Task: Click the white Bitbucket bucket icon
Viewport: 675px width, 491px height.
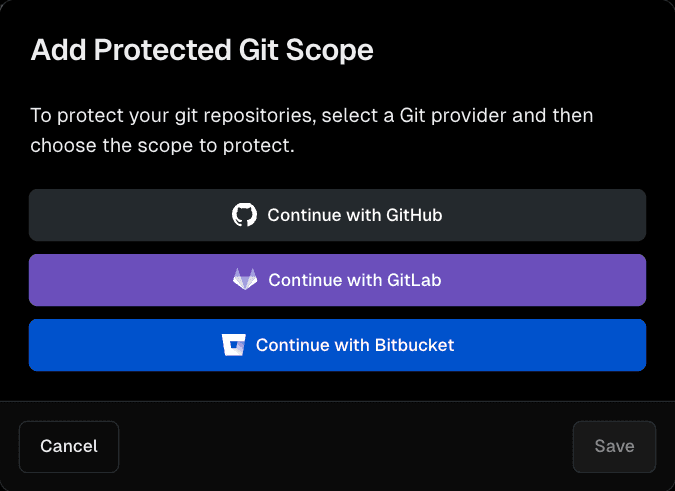Action: pyautogui.click(x=233, y=345)
